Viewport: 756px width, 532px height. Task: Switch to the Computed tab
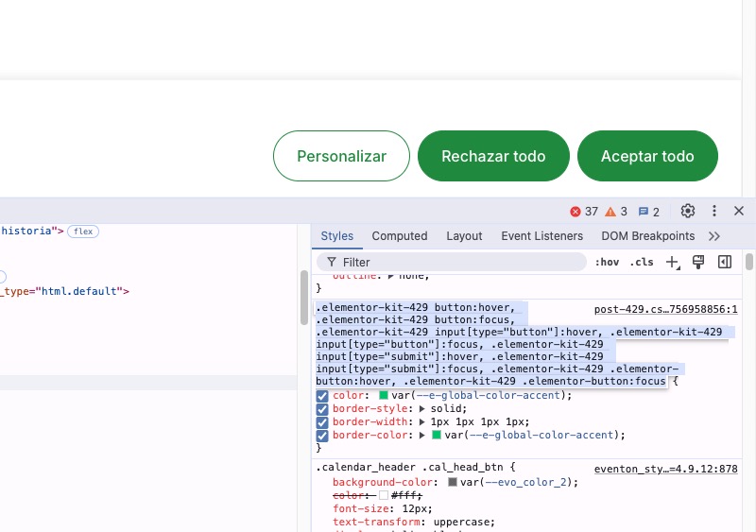tap(399, 236)
